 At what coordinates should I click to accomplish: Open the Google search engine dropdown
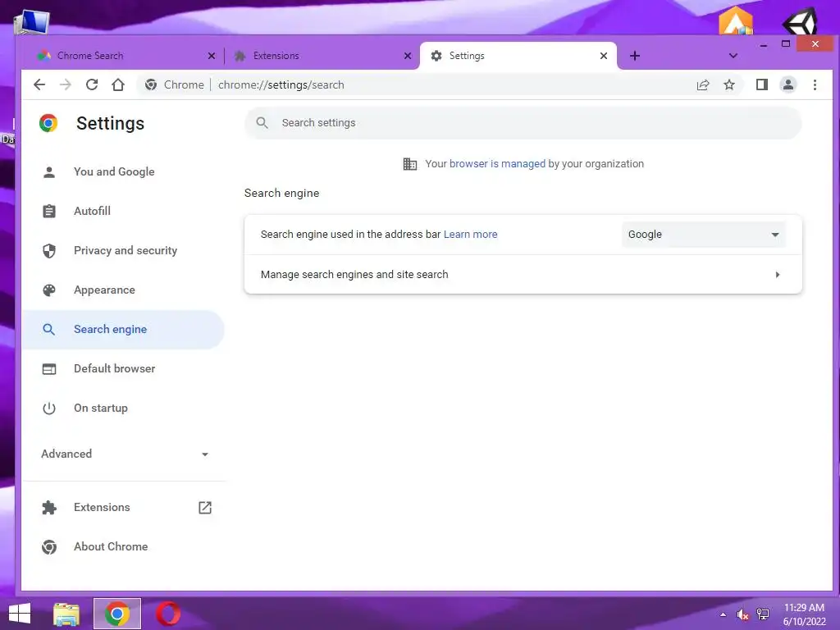(703, 234)
